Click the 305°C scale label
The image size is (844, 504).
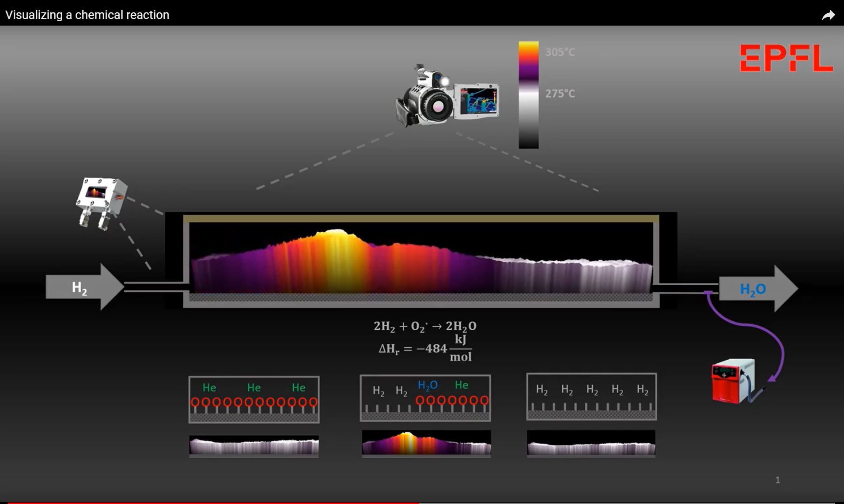(x=560, y=52)
